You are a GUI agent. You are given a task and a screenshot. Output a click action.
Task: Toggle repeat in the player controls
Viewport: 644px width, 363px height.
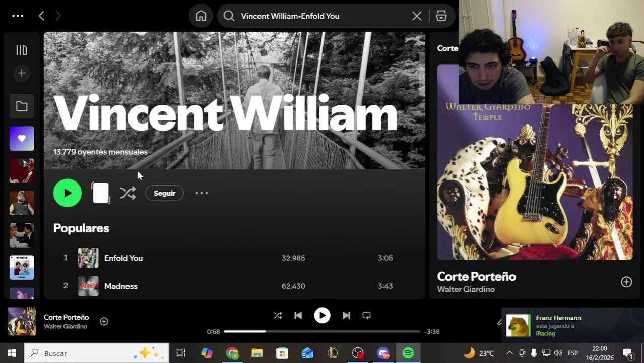pyautogui.click(x=366, y=315)
